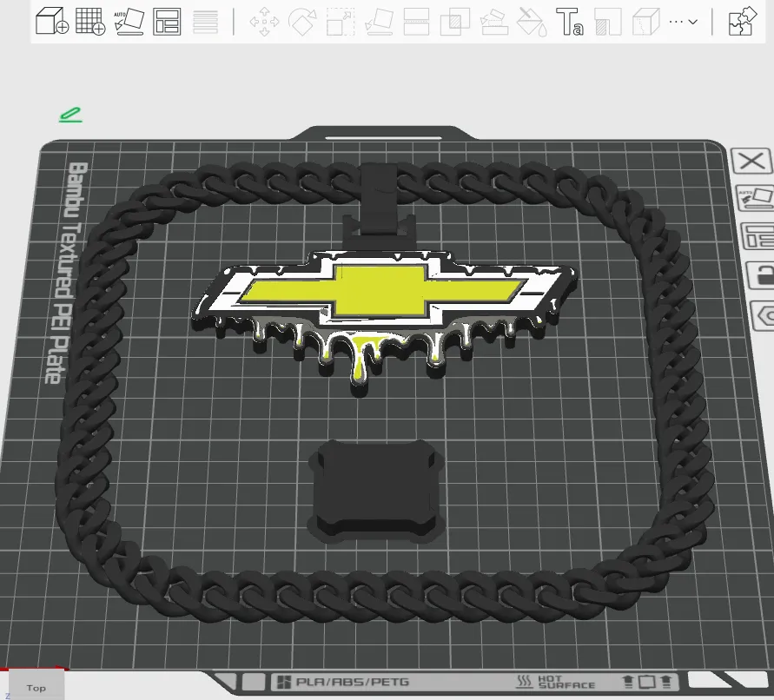Screen dimensions: 774x700
Task: Click the top toolbar Auto orient icon
Action: pyautogui.click(x=129, y=21)
